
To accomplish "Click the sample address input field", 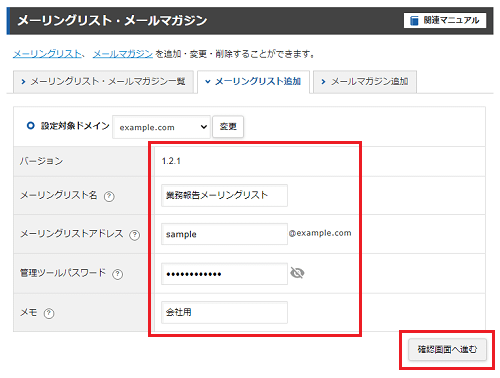I will pos(224,234).
